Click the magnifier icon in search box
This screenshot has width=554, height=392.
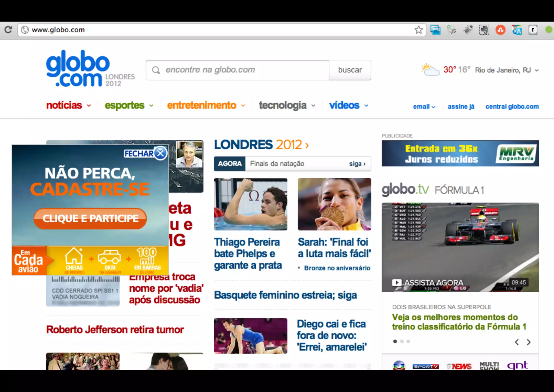(x=156, y=70)
